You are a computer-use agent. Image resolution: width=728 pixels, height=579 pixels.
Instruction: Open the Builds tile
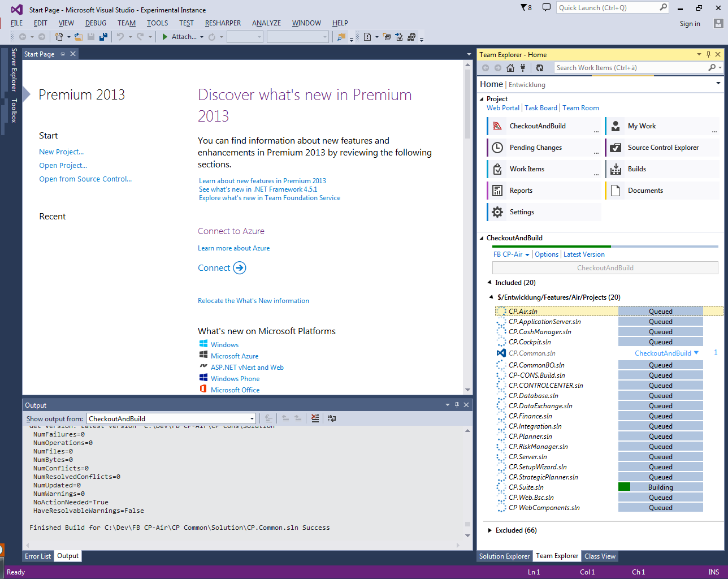(x=662, y=169)
